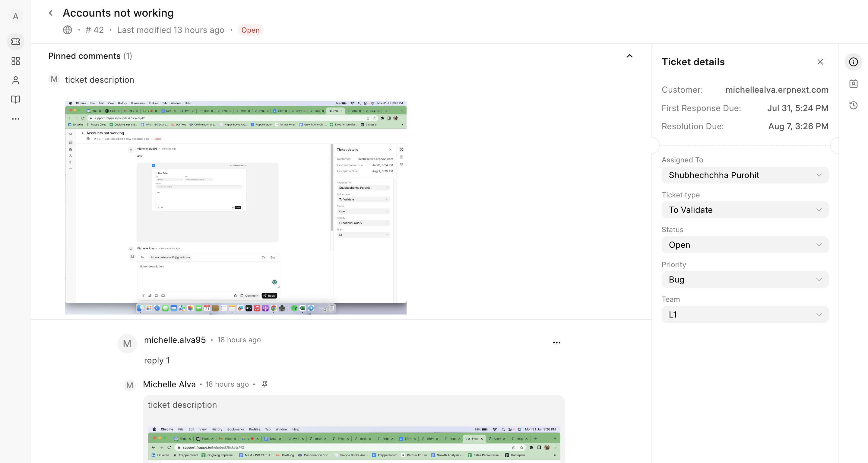The width and height of the screenshot is (868, 463).
Task: Go back using the back arrow
Action: click(51, 13)
